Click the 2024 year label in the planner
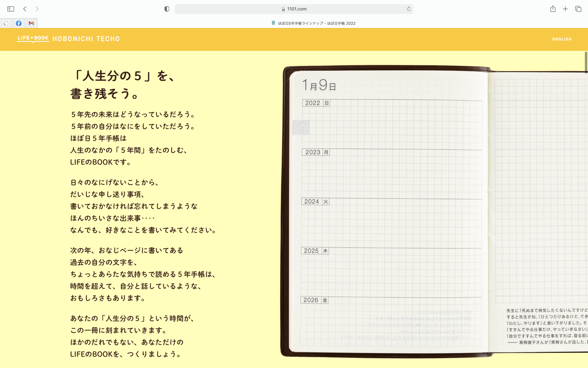Screen dimensions: 588x368 312,202
